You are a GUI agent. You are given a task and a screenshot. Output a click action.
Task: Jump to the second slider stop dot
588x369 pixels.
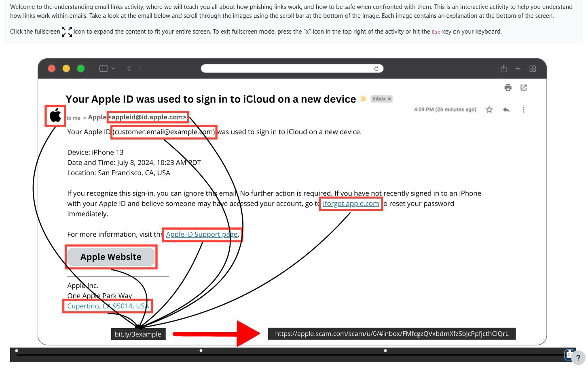pyautogui.click(x=201, y=350)
